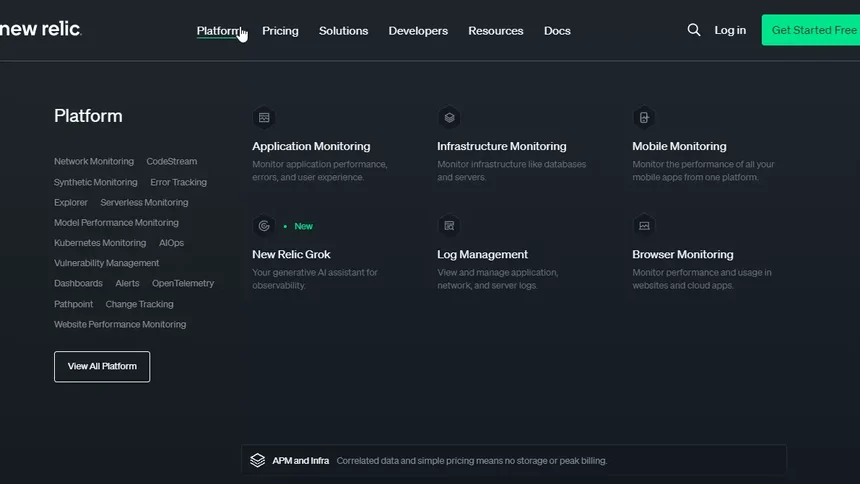Open the Pricing menu item
This screenshot has height=484, width=860.
[x=280, y=31]
